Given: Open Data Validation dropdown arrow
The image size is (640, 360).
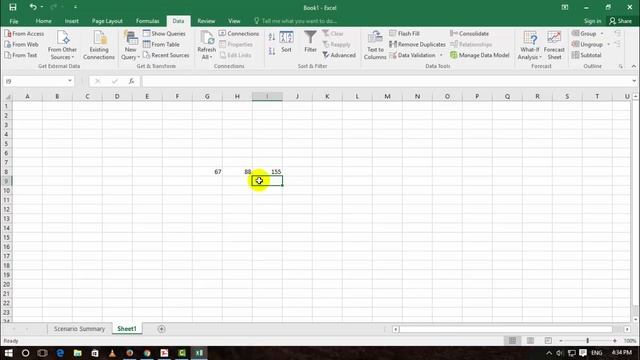Looking at the screenshot, I should click(x=441, y=55).
